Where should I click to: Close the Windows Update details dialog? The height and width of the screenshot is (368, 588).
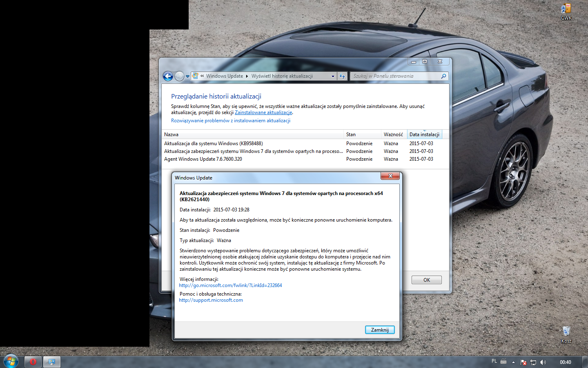tap(390, 176)
